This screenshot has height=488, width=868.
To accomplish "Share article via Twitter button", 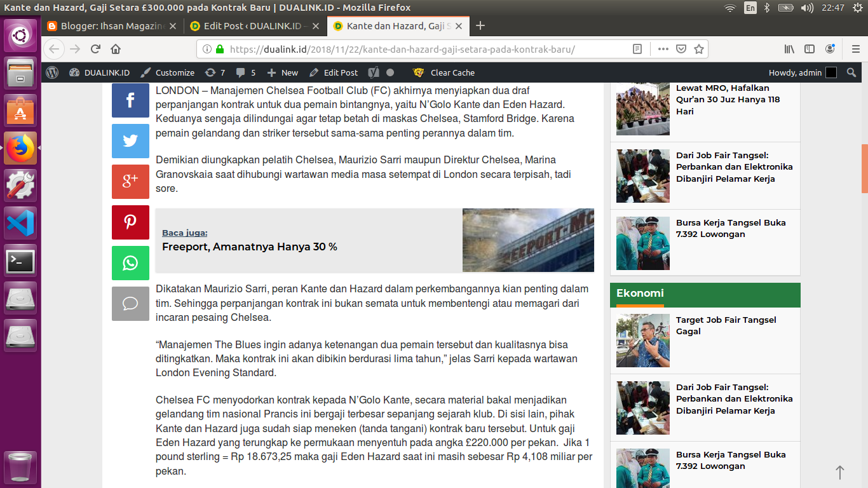I will coord(130,141).
